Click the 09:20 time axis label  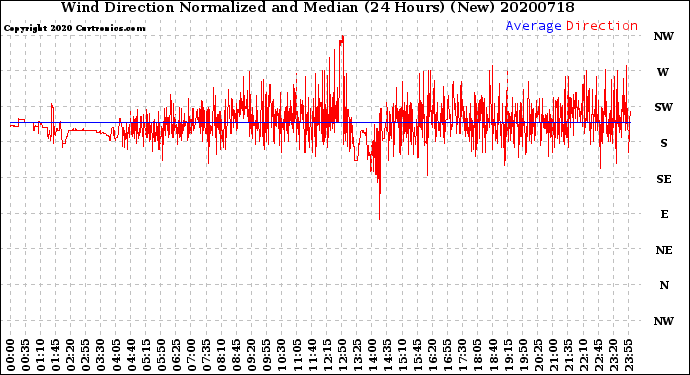252,355
